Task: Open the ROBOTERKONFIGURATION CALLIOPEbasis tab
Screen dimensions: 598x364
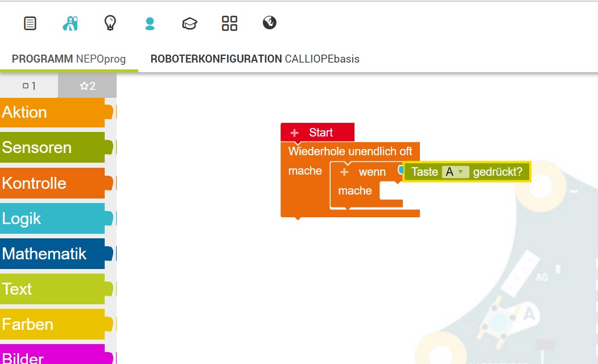Action: tap(255, 59)
